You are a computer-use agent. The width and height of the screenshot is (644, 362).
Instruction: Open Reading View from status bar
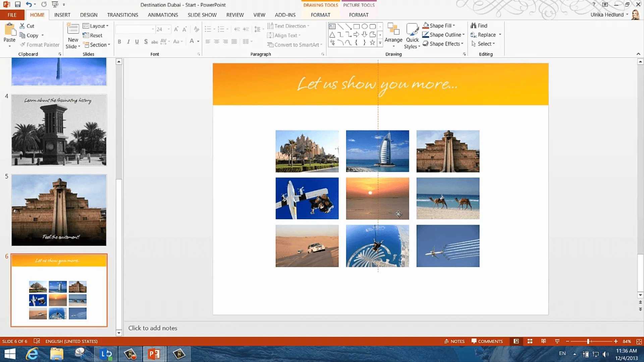tap(543, 341)
